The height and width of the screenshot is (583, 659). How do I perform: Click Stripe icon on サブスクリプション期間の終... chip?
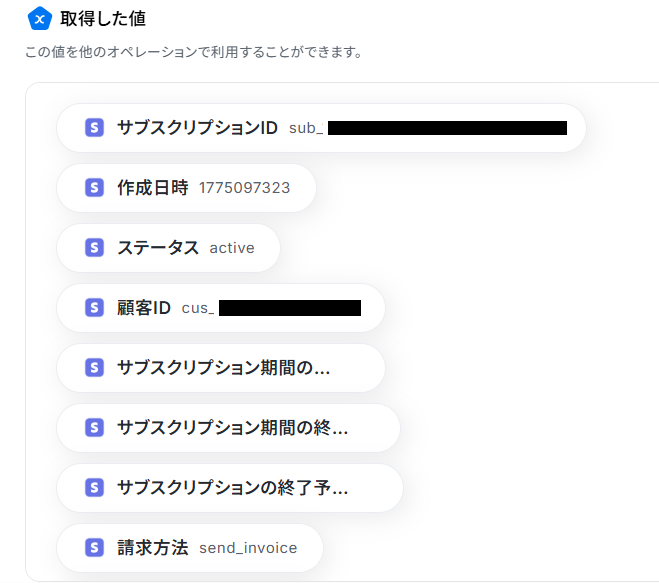pos(95,428)
